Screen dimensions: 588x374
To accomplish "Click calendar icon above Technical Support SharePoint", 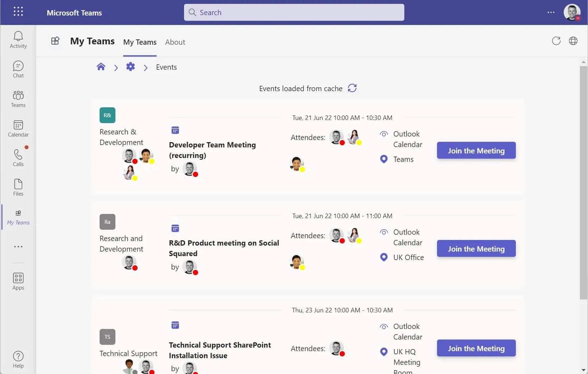I will pyautogui.click(x=175, y=325).
